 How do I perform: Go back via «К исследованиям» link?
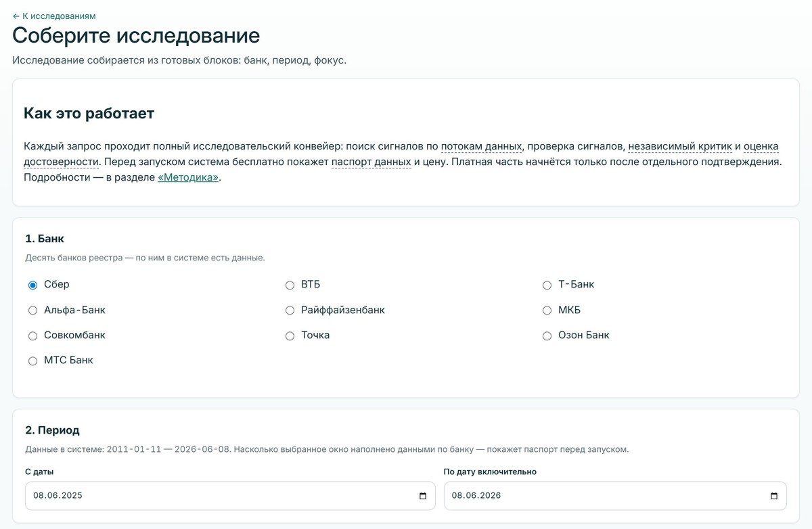coord(54,16)
